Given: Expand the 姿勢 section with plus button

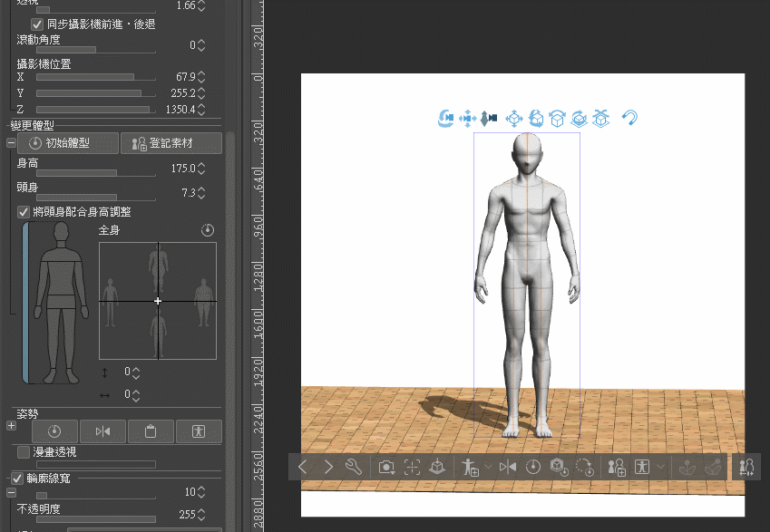Looking at the screenshot, I should [x=11, y=425].
